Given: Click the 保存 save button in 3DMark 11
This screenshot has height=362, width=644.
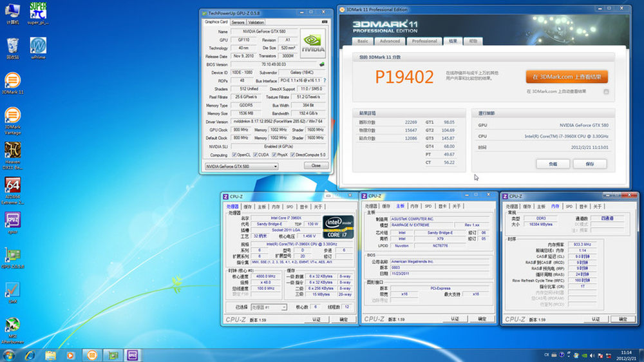Looking at the screenshot, I should click(x=590, y=164).
